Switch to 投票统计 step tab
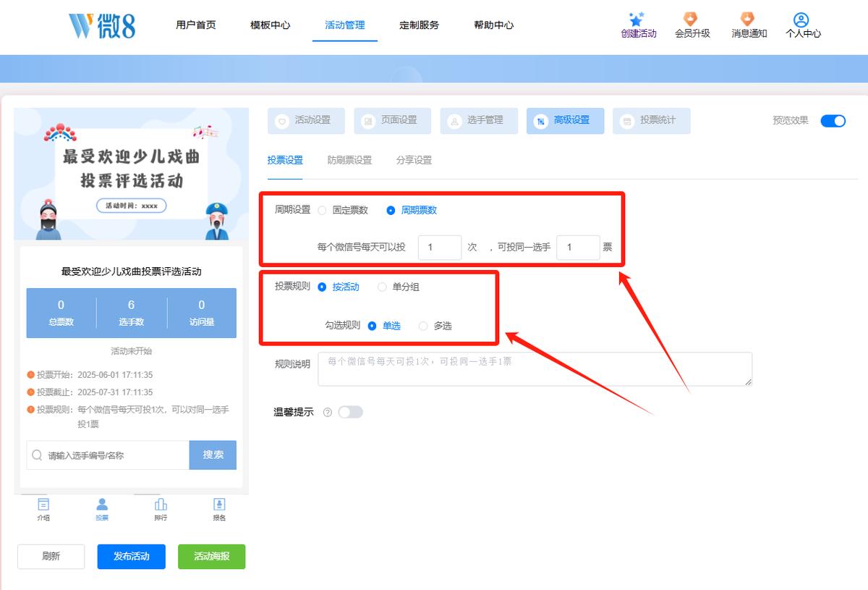 (x=652, y=121)
